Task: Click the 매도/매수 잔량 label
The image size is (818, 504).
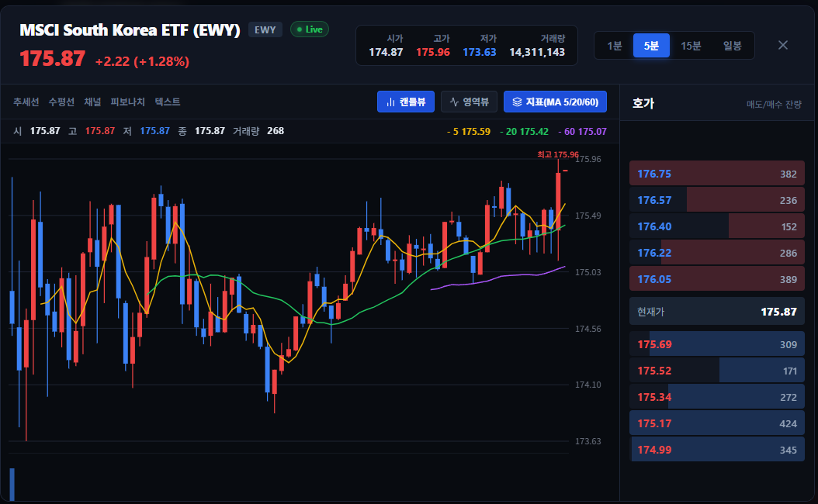Action: [x=774, y=104]
